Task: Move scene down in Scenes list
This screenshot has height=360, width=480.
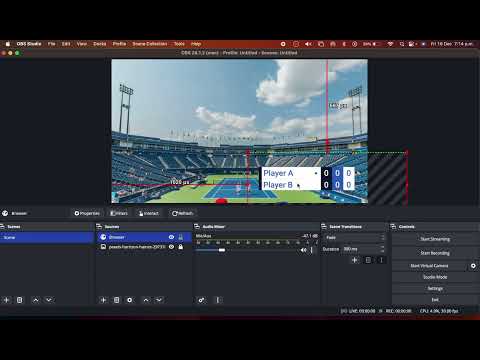Action: [x=49, y=300]
